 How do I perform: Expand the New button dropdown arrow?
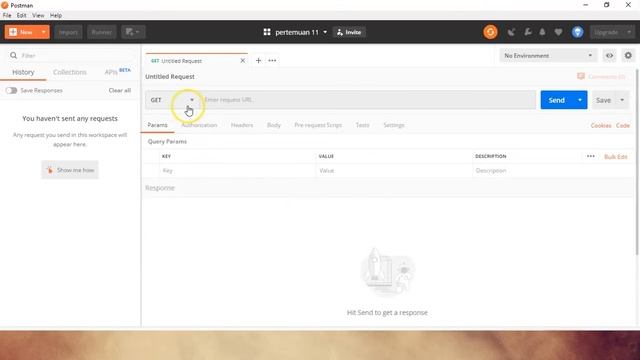coord(44,32)
